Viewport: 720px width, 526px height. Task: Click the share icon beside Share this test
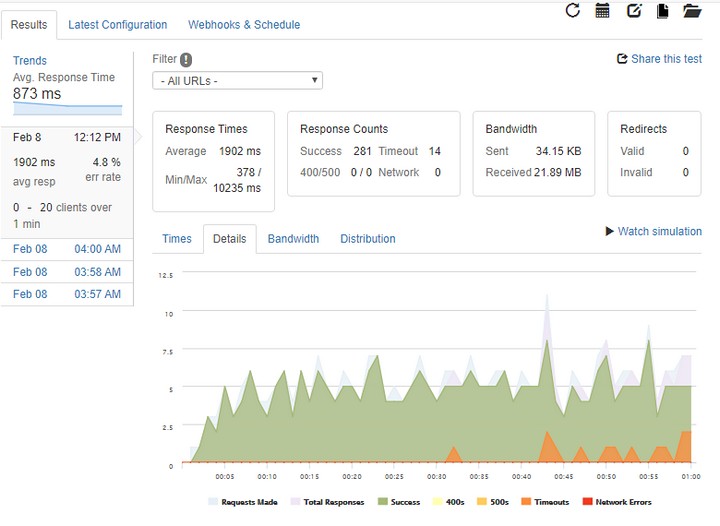click(622, 59)
